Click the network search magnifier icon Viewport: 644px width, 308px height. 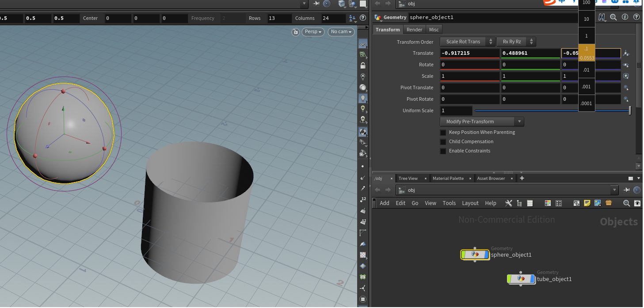pyautogui.click(x=626, y=203)
